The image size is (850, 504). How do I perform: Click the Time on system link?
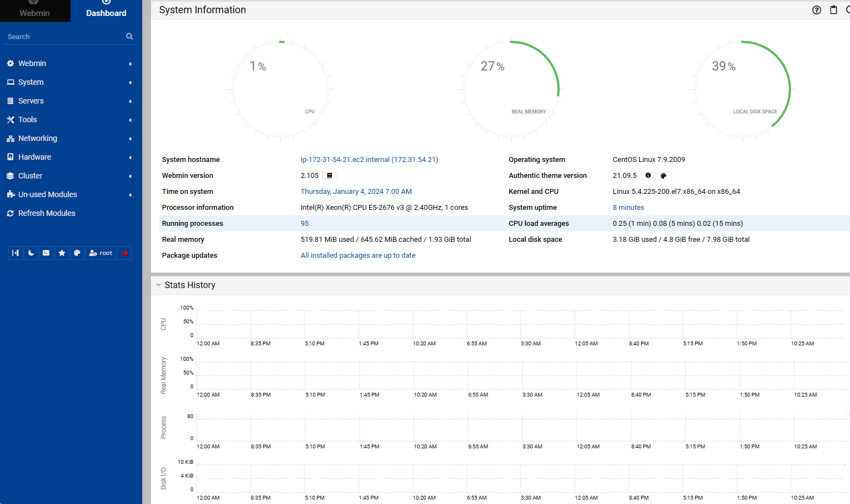coord(356,192)
